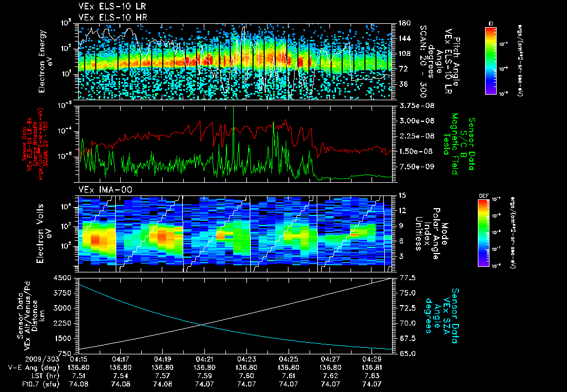567x392 pixels.
Task: Click the LST value '7.54'
Action: (x=121, y=376)
